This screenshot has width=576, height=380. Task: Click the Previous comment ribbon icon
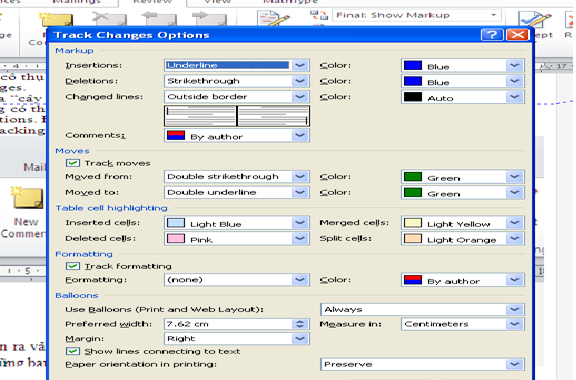click(x=159, y=18)
